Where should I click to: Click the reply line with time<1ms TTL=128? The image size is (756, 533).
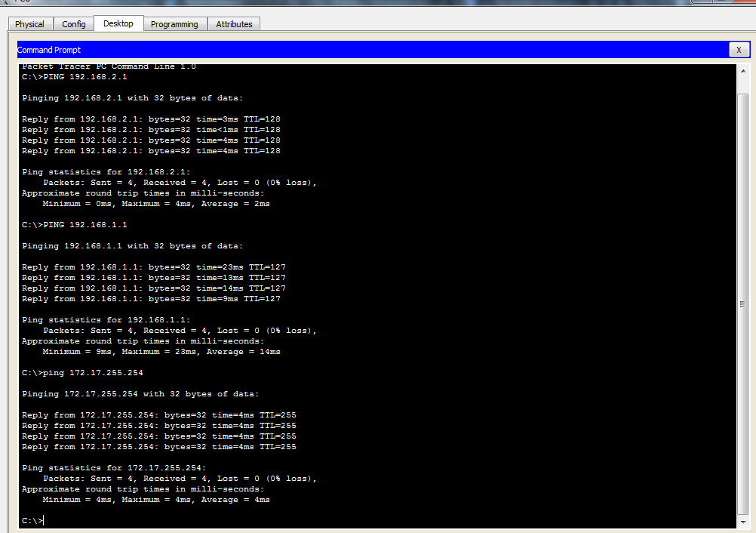tap(151, 130)
